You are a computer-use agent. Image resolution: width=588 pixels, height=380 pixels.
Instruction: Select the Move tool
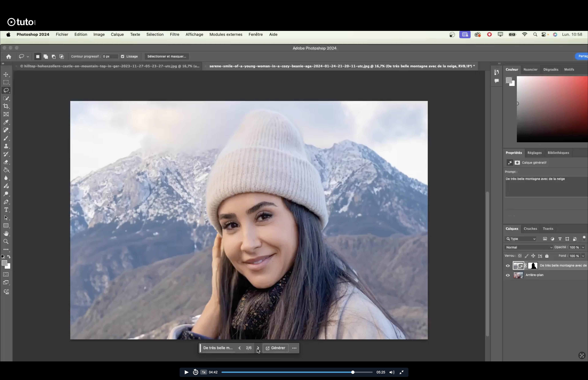(x=6, y=74)
